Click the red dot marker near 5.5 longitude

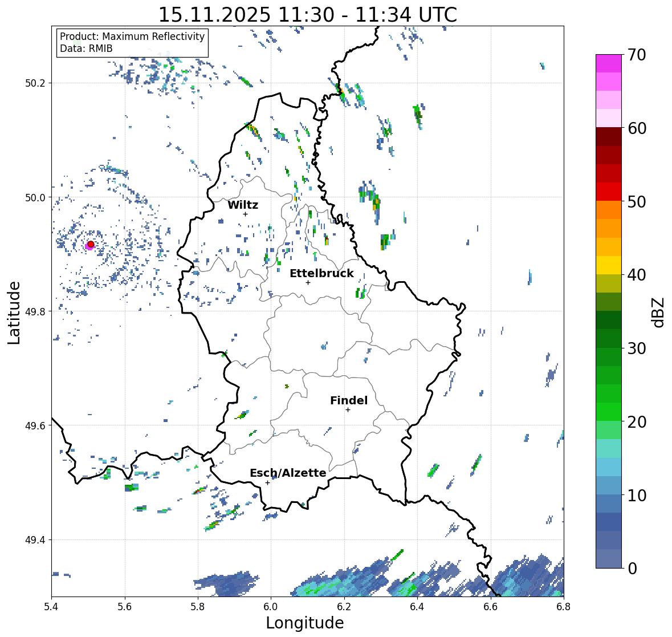click(91, 244)
